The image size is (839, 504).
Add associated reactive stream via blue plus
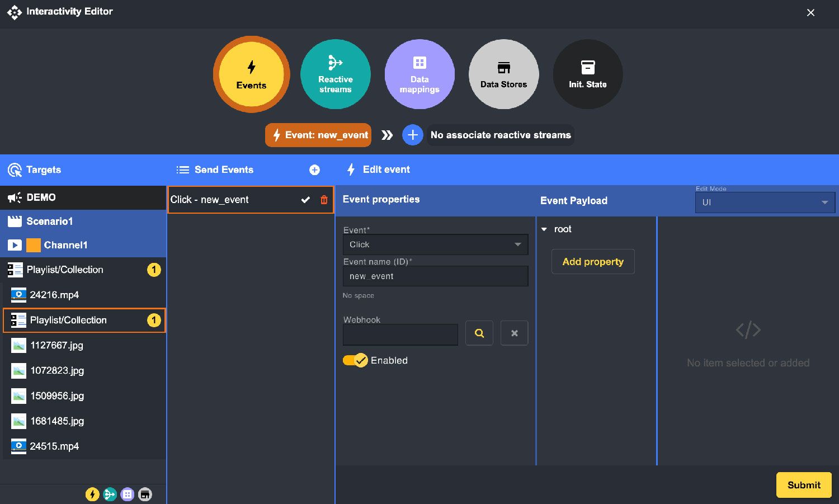[x=412, y=135]
